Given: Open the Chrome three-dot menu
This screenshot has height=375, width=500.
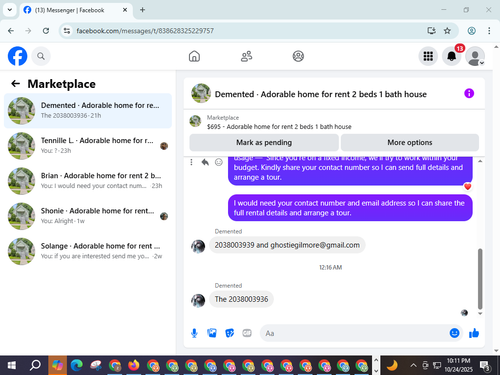Looking at the screenshot, I should tap(489, 31).
